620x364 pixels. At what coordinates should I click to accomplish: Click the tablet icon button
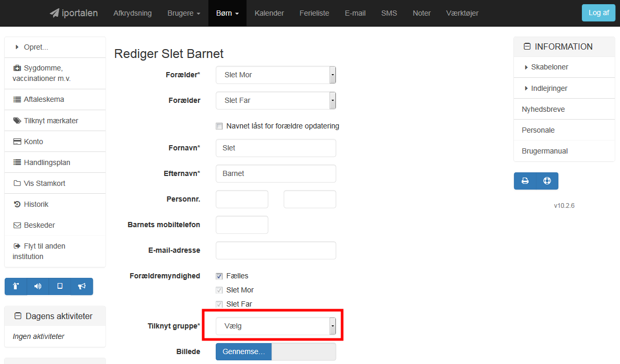coord(60,286)
